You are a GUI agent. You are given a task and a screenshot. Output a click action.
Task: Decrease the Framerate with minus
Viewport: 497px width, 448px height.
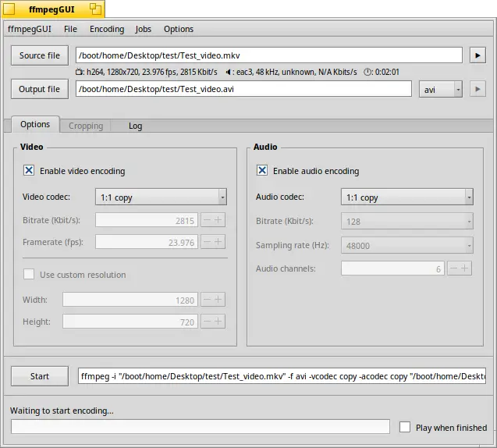[x=207, y=242]
